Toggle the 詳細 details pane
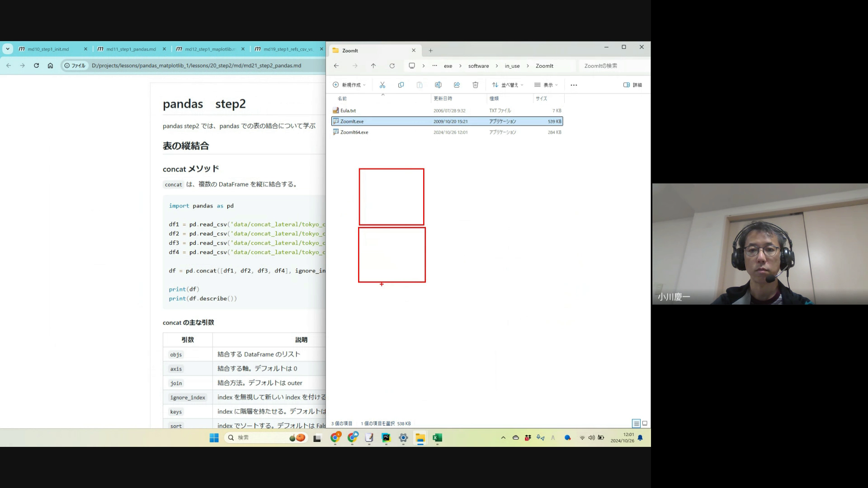This screenshot has width=868, height=488. (x=632, y=85)
